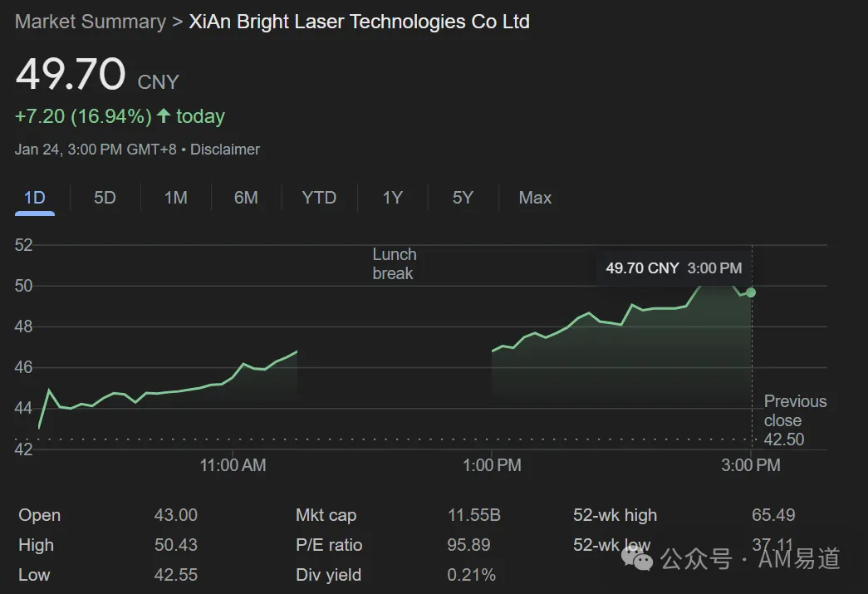Select the 1Y time range
The width and height of the screenshot is (868, 594).
coord(393,198)
